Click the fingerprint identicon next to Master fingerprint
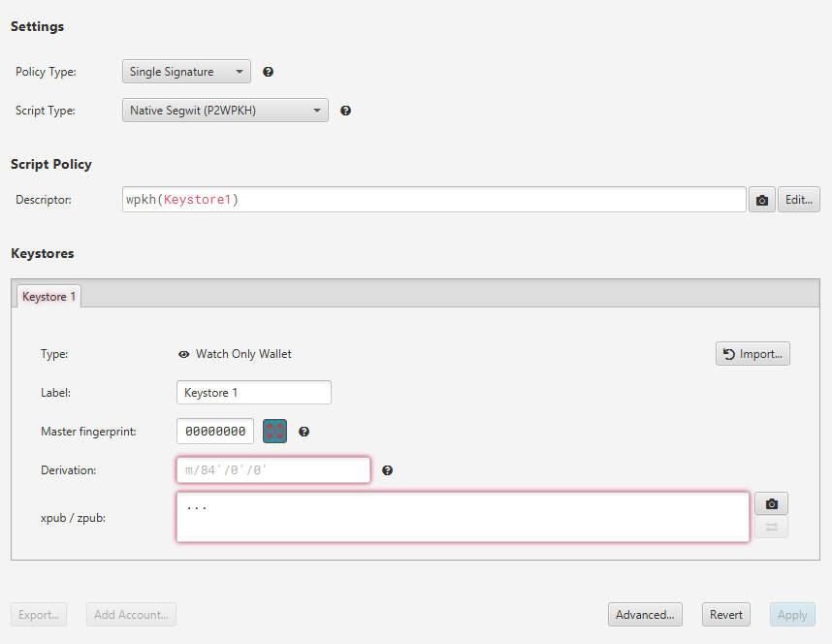This screenshot has width=832, height=644. (x=275, y=432)
